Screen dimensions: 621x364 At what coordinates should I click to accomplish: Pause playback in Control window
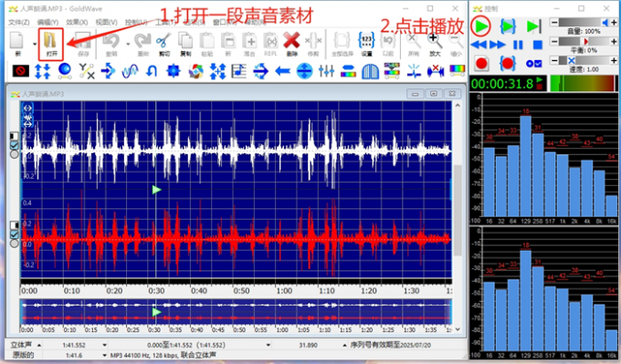click(x=518, y=45)
